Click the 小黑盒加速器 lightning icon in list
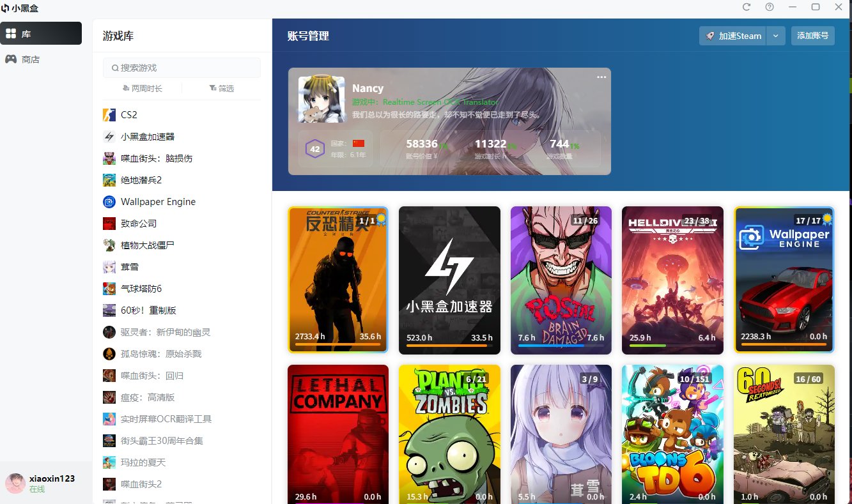This screenshot has height=504, width=852. point(109,137)
